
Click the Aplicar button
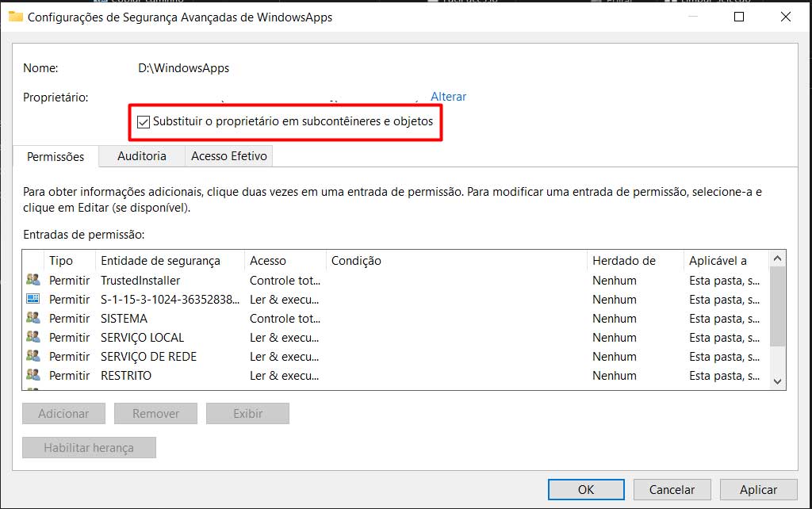(758, 489)
